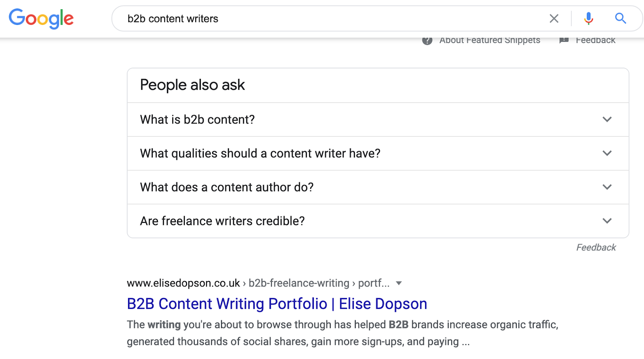Open "B2B Content Writing Portfolio | Elise Dopson" result

tap(277, 304)
